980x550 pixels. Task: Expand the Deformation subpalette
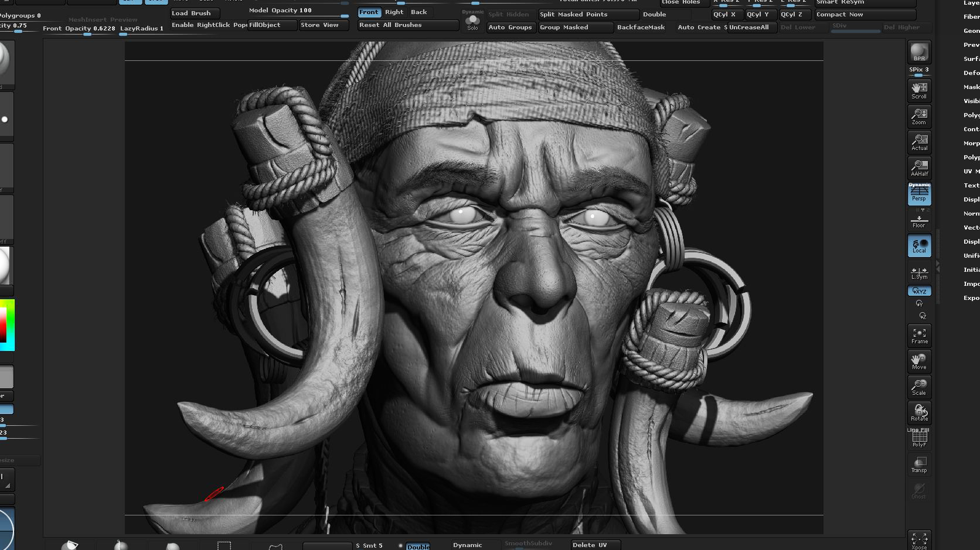pyautogui.click(x=971, y=73)
